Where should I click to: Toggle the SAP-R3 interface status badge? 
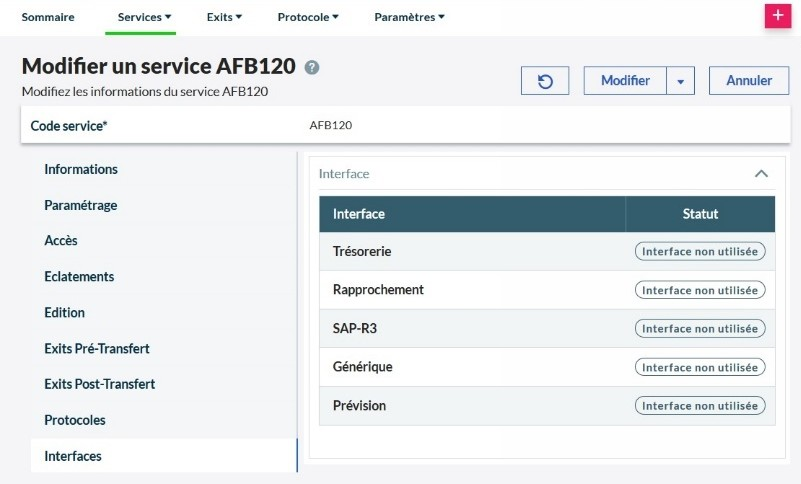tap(700, 328)
